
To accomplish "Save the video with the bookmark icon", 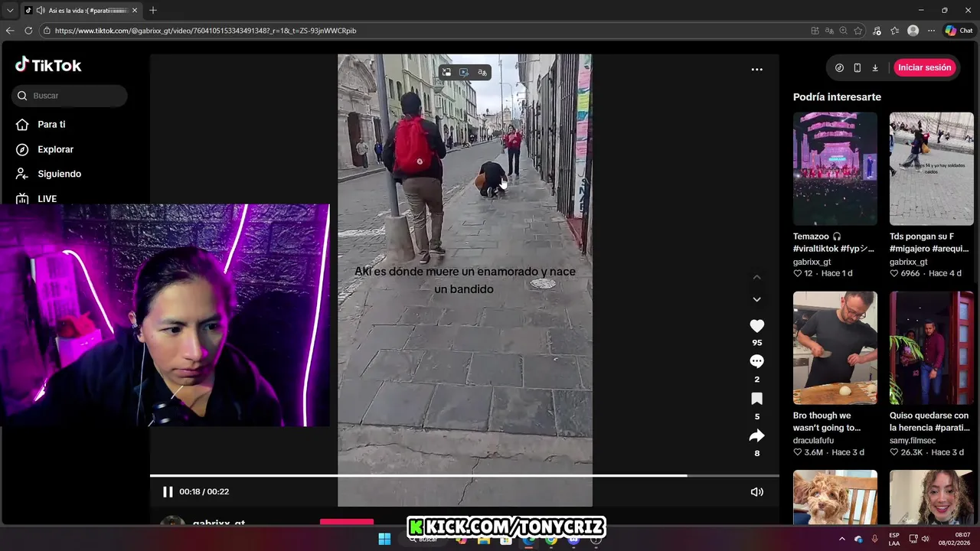I will [756, 399].
